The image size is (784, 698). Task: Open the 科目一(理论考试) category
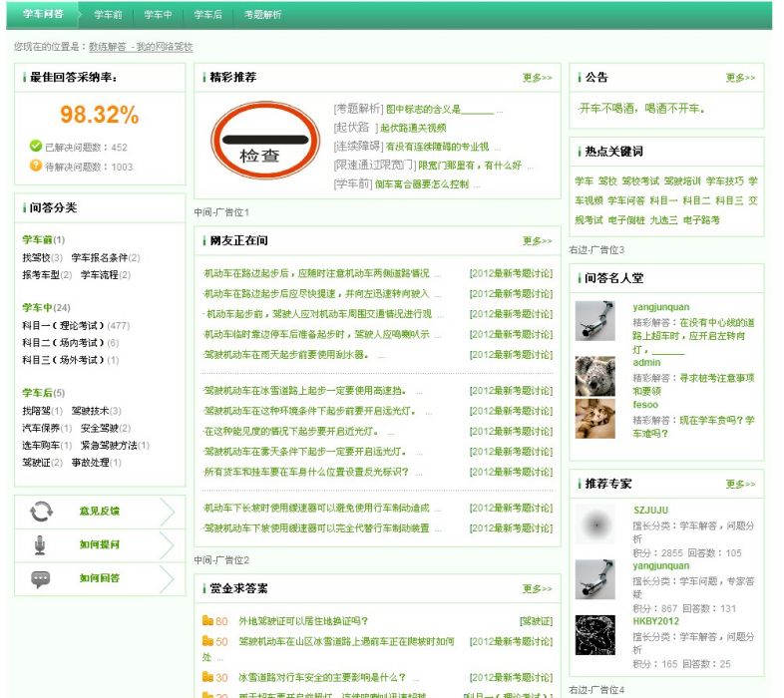coord(63,325)
